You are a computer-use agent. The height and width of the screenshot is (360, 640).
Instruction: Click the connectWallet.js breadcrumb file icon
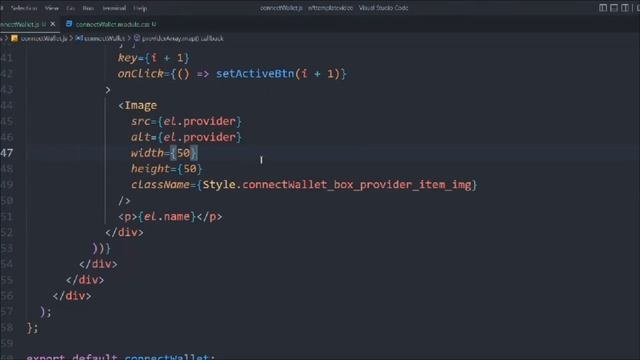pos(15,38)
